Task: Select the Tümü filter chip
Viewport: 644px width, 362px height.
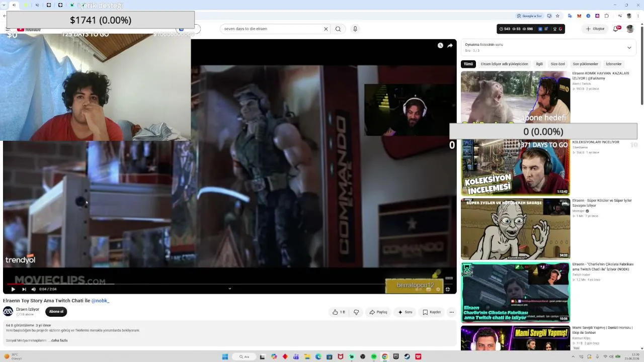Action: click(x=468, y=64)
